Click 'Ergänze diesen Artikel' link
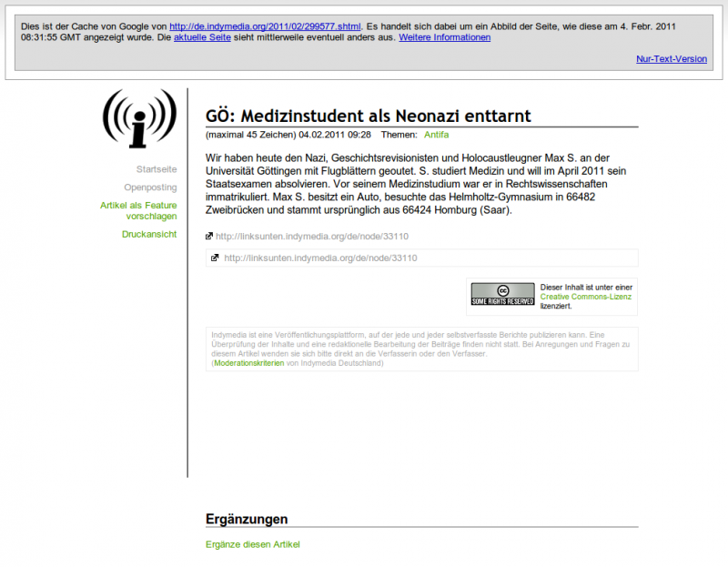The height and width of the screenshot is (567, 728). pos(252,544)
